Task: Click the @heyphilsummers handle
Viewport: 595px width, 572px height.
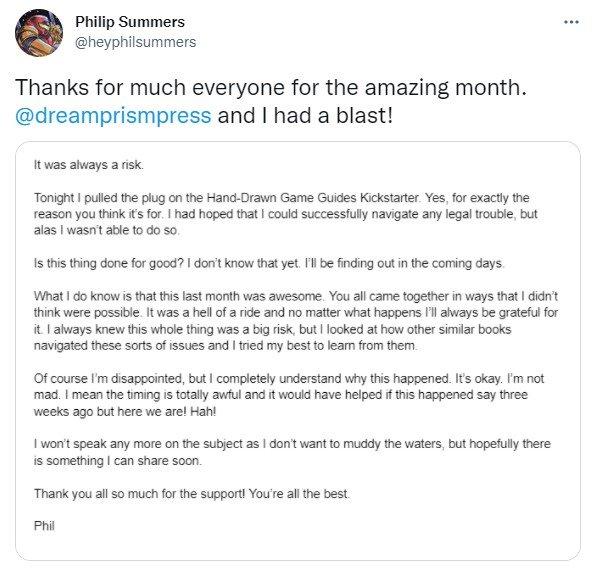Action: coord(135,42)
